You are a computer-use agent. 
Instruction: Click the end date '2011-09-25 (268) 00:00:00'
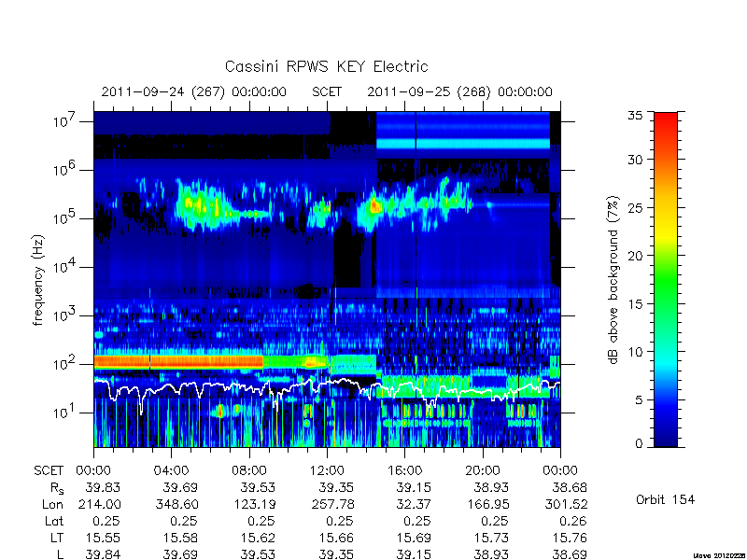tap(459, 91)
